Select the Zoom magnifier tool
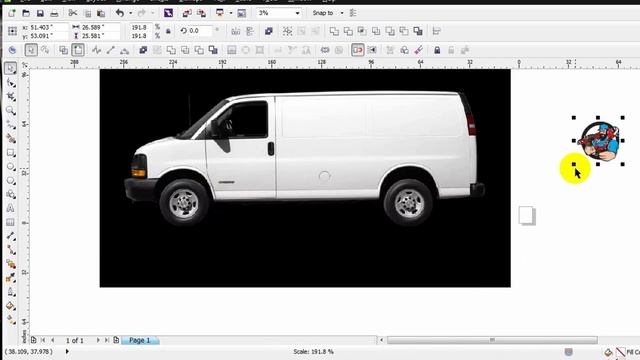640x360 pixels. (x=11, y=111)
